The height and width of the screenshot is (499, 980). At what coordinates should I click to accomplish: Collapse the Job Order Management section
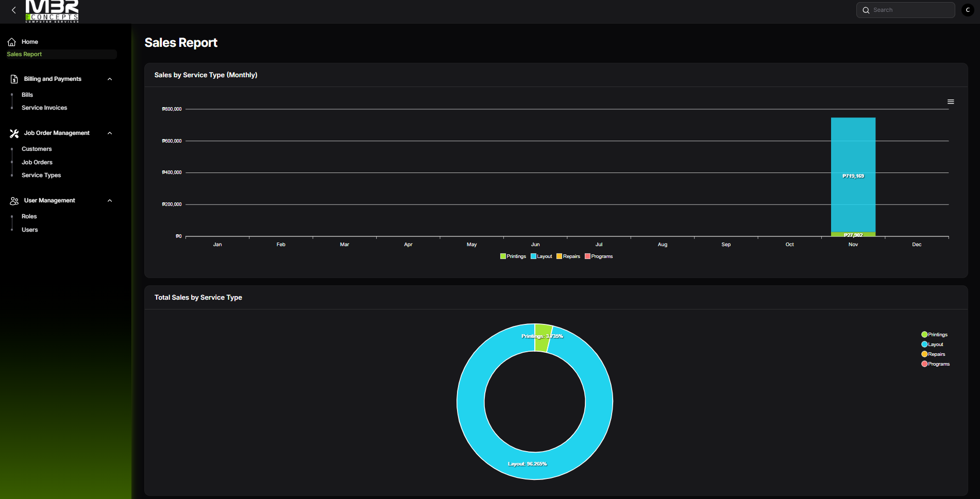(x=110, y=133)
